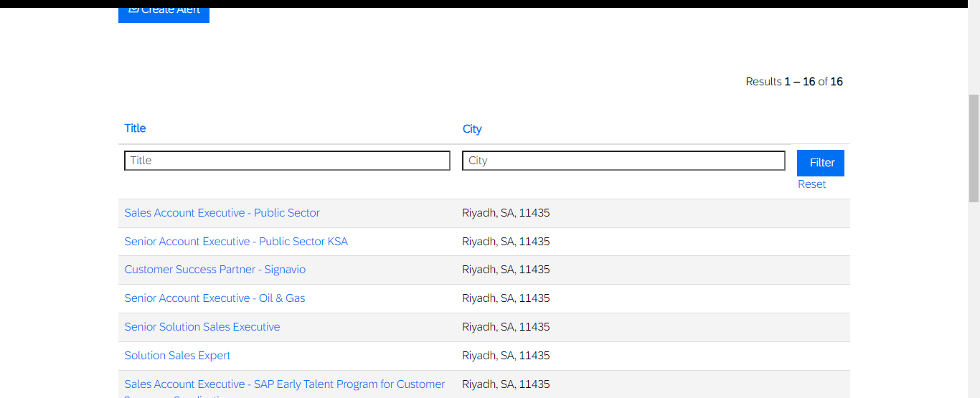The height and width of the screenshot is (398, 980).
Task: Select city text in Public Sector KSA row
Action: click(x=506, y=242)
